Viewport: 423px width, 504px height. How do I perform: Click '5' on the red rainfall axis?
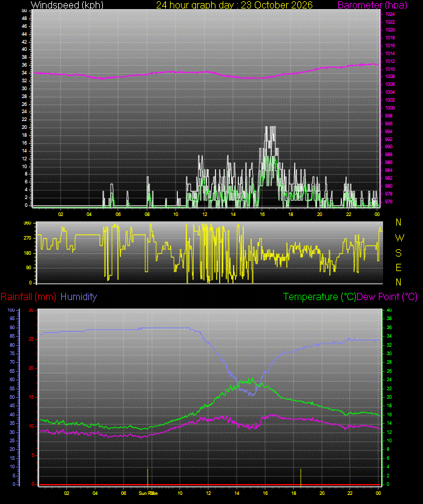tap(33, 456)
